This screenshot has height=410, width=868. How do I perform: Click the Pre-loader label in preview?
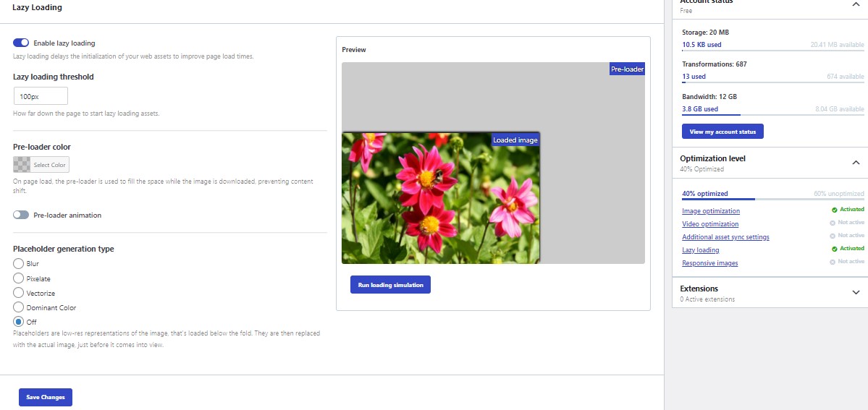pyautogui.click(x=627, y=69)
